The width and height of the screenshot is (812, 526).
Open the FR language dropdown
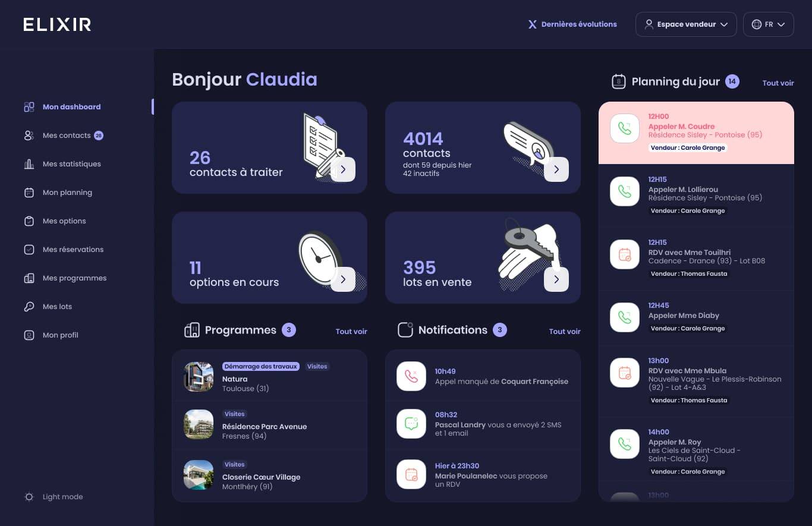click(768, 24)
